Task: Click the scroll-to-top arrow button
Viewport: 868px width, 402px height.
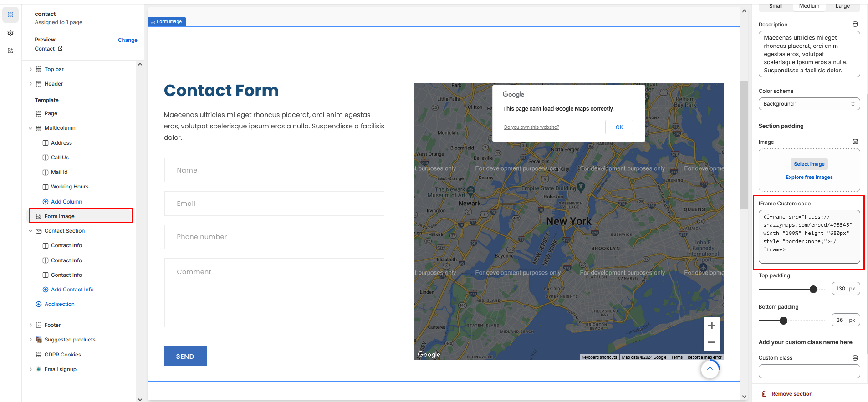Action: tap(710, 369)
